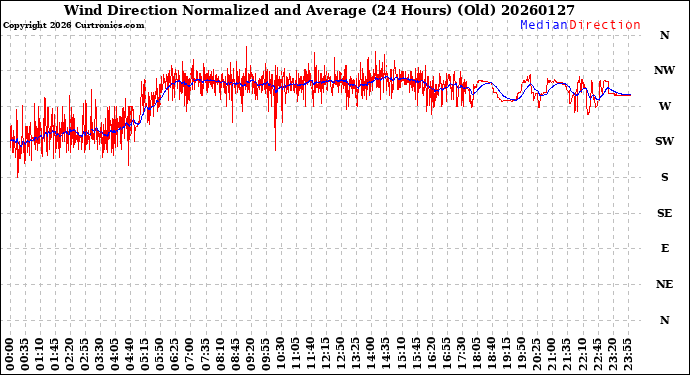The height and width of the screenshot is (375, 690).
Task: Click the 19:50 time axis label
Action: click(x=521, y=355)
